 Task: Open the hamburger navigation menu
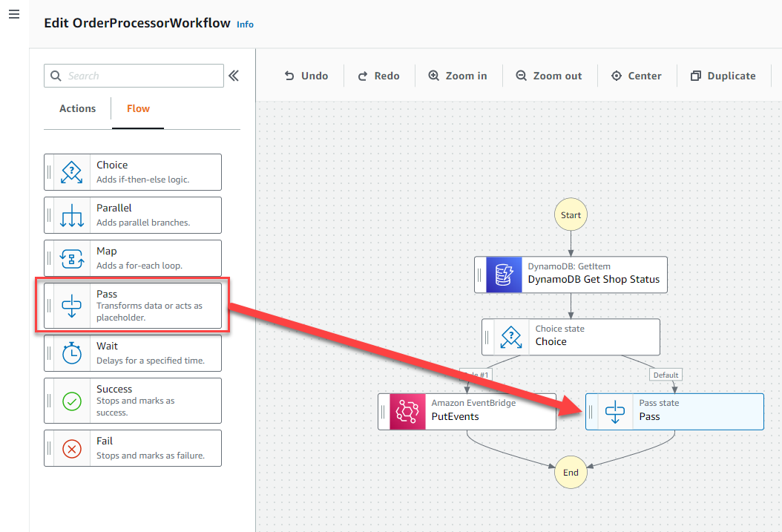14,14
